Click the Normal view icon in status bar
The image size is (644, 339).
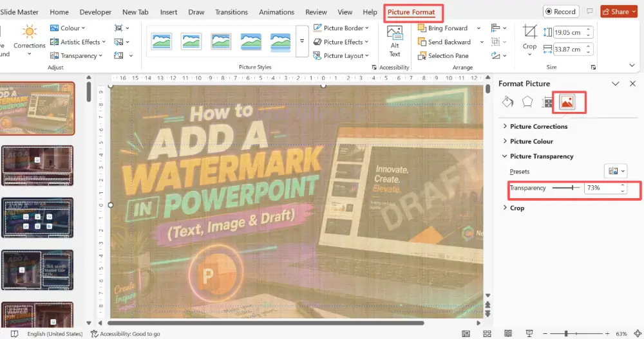tap(466, 334)
